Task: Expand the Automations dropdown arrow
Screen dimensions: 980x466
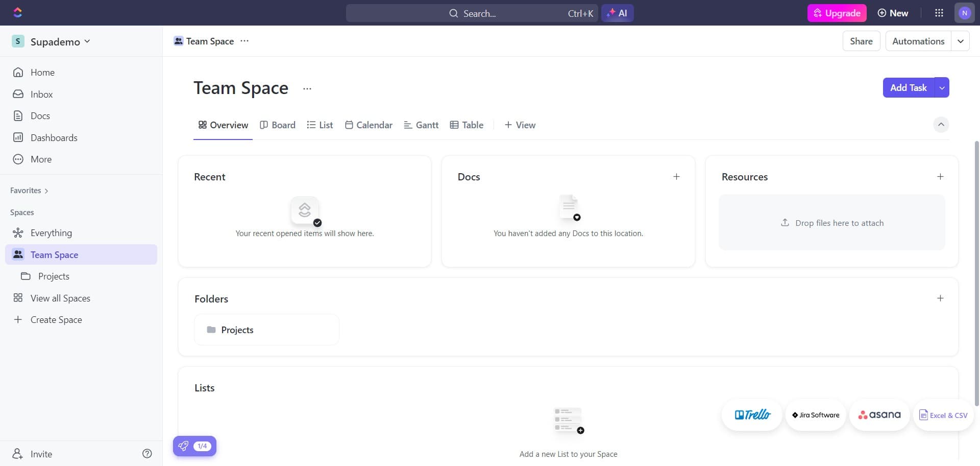Action: [960, 41]
